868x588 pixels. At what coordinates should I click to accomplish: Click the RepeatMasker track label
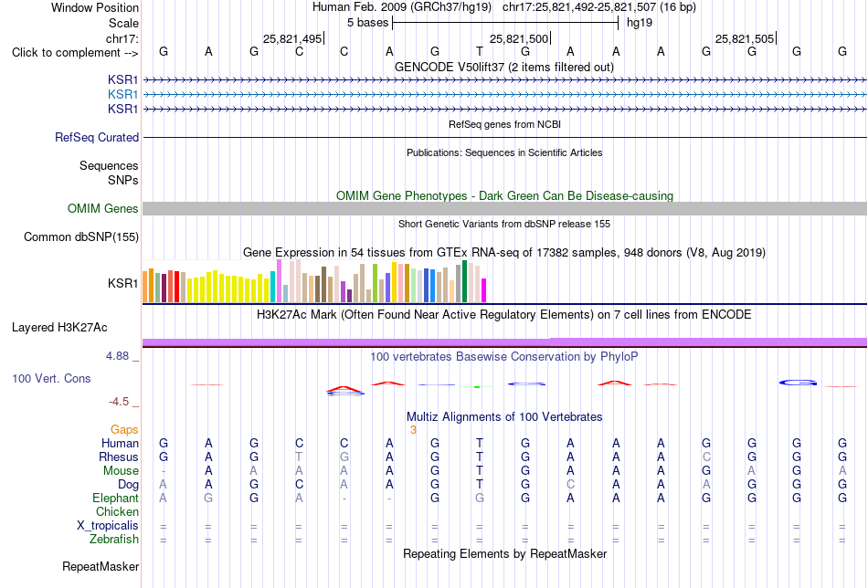click(x=101, y=566)
